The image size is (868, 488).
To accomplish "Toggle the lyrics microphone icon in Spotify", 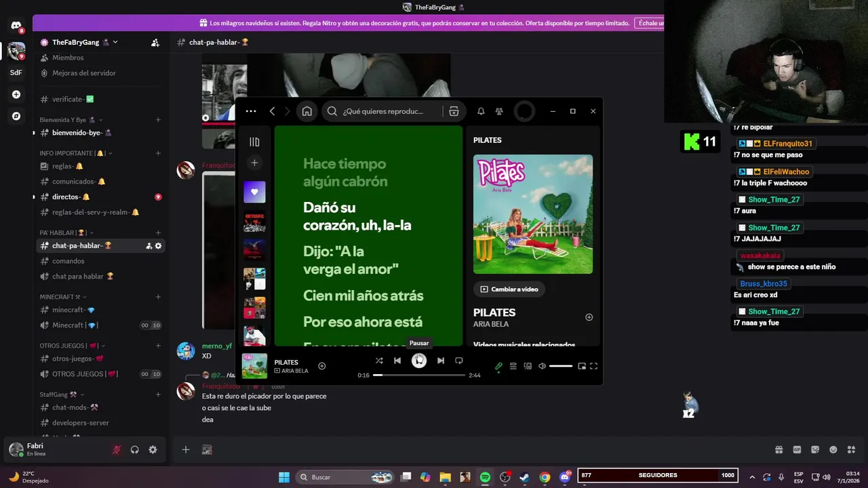I will click(x=498, y=366).
